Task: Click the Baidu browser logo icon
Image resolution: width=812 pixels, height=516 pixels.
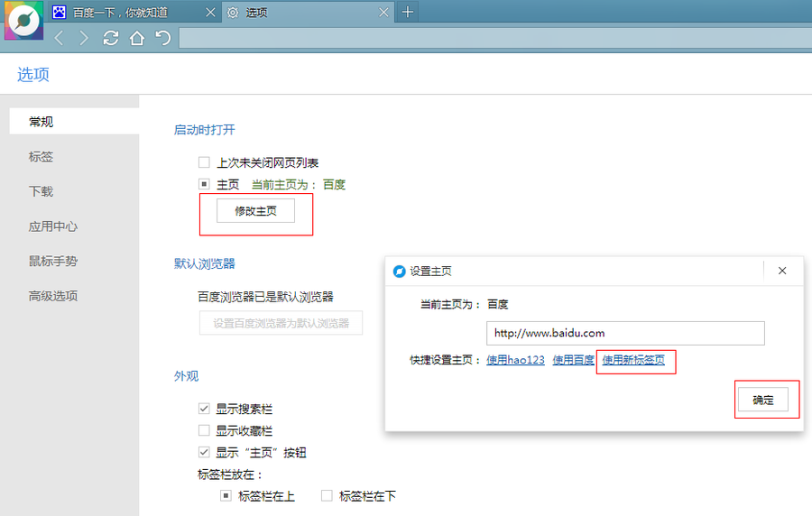Action: pyautogui.click(x=23, y=22)
